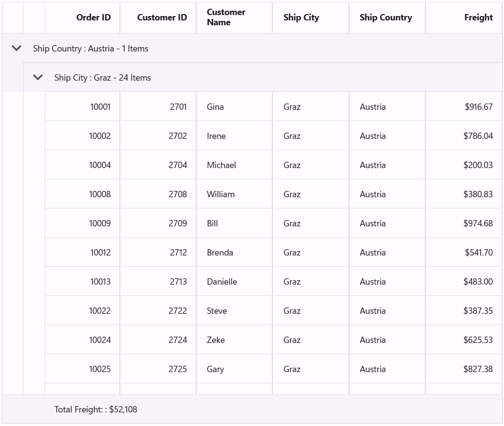
Task: Click the Brenda customer name cell
Action: [220, 253]
